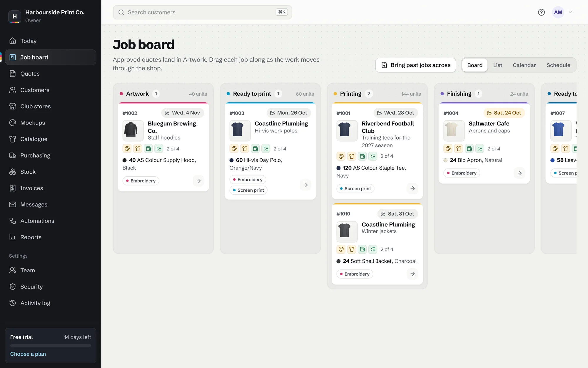Click the free trial progress bar
Screen dimensions: 588x368
[51, 345]
